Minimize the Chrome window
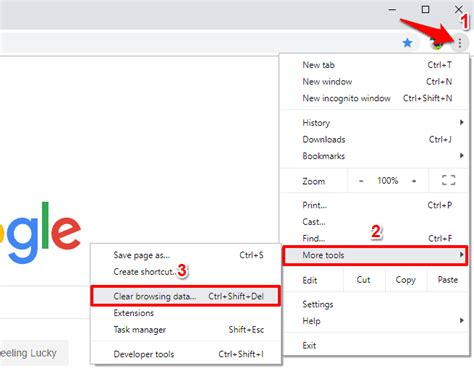Image resolution: width=474 pixels, height=376 pixels. click(x=392, y=10)
